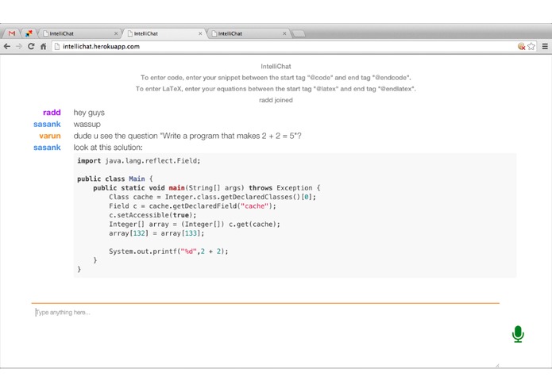This screenshot has width=552, height=392.
Task: Open the Chrome hamburger menu
Action: [x=545, y=46]
